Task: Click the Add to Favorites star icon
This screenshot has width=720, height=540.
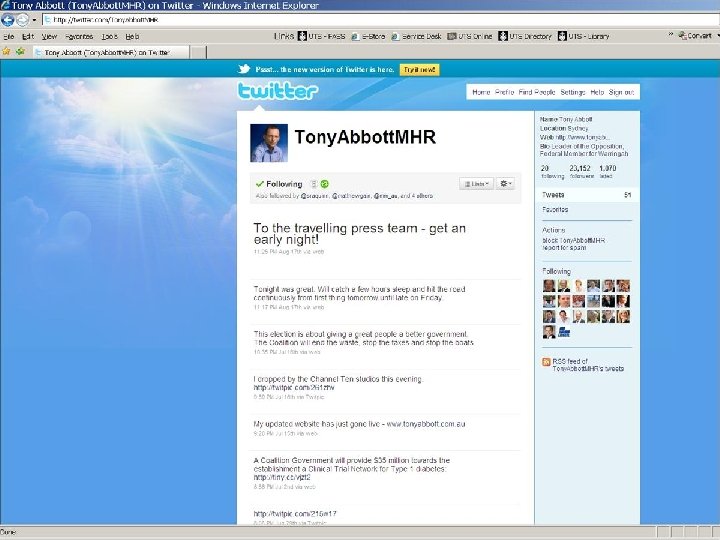Action: 20,51
